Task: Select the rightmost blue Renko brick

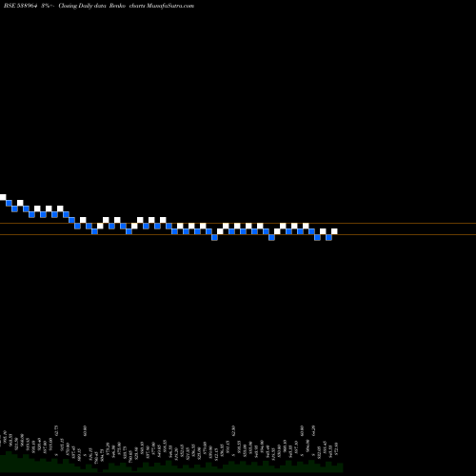Action: tap(328, 237)
